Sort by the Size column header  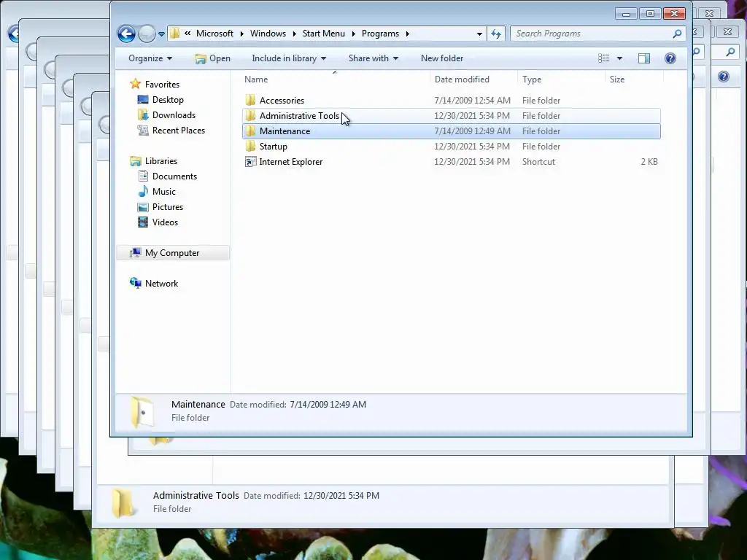(x=634, y=79)
